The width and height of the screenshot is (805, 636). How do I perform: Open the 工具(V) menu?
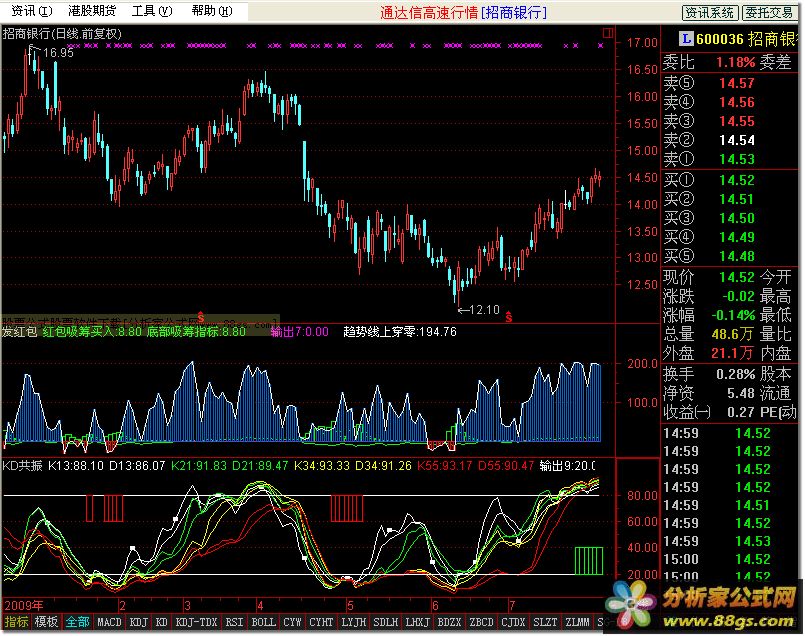pos(152,11)
